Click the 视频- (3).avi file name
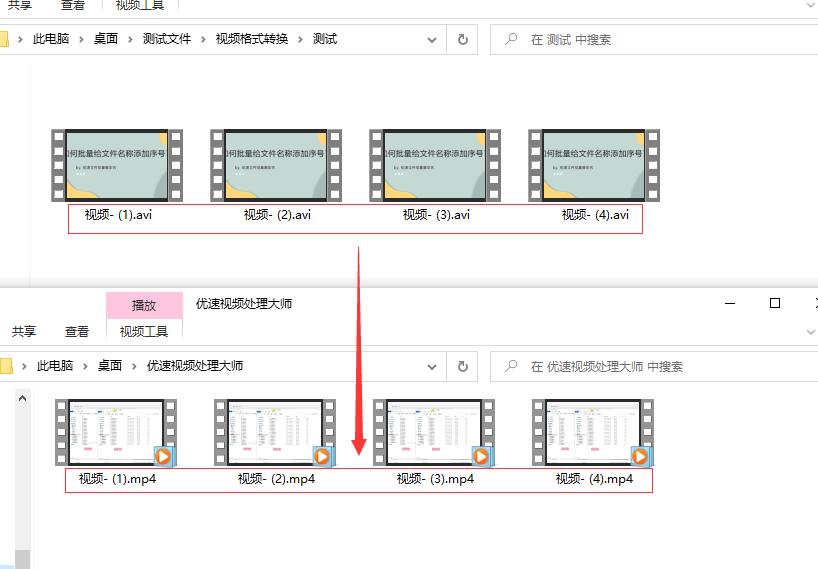Image resolution: width=818 pixels, height=569 pixels. 437,214
